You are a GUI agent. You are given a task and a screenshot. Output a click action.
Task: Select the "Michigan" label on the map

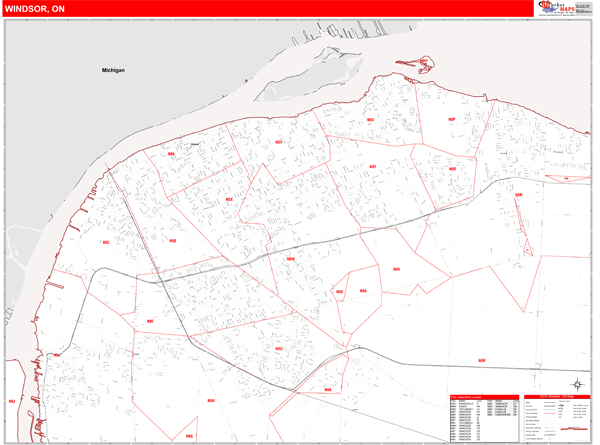point(113,70)
